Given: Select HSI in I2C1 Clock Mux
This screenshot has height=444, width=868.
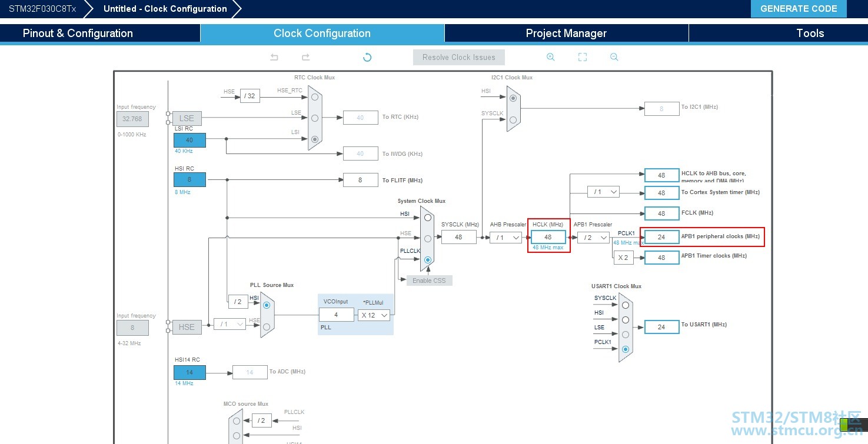Looking at the screenshot, I should [513, 98].
